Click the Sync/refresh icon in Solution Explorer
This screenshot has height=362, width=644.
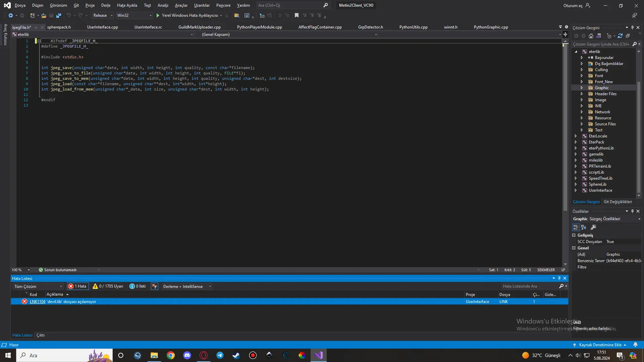click(620, 36)
